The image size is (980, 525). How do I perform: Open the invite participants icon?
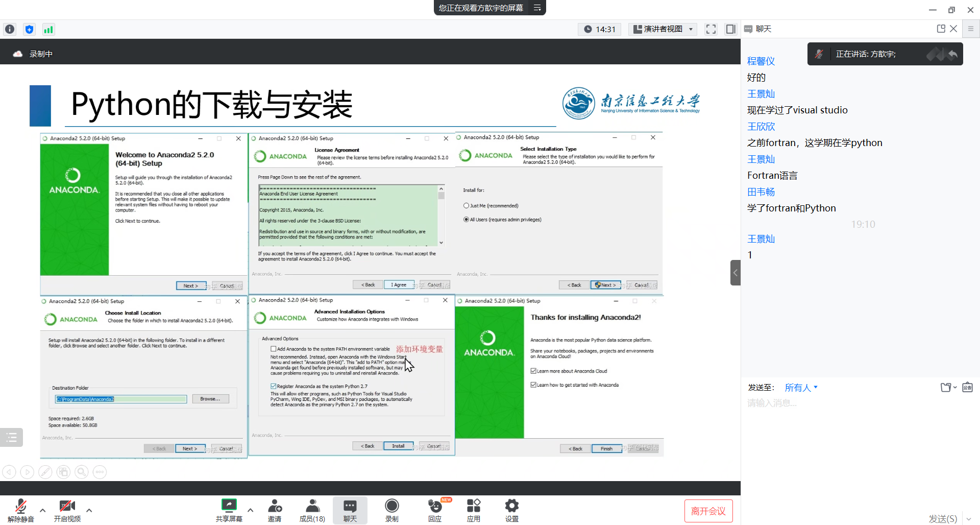coord(275,510)
